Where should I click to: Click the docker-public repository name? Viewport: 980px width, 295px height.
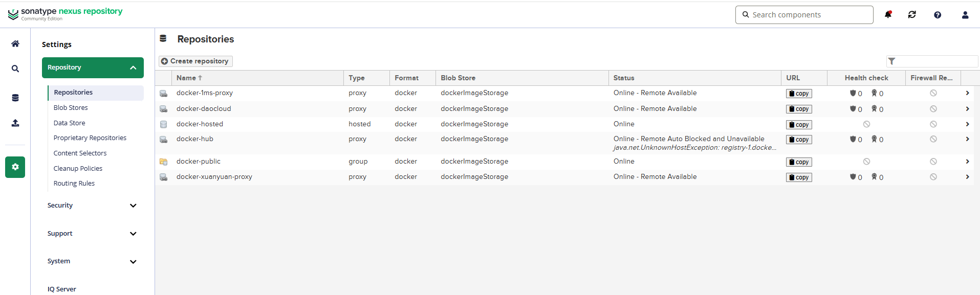pos(199,162)
